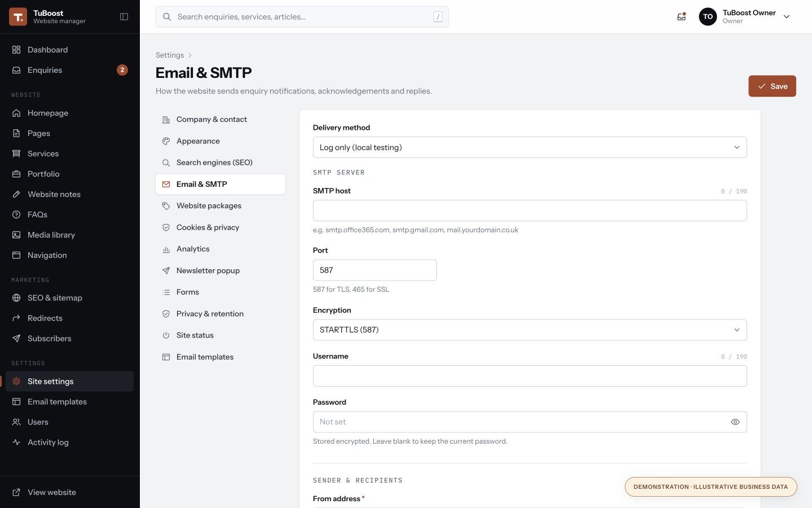The height and width of the screenshot is (508, 812).
Task: Open the Encryption STARTTLS dropdown
Action: point(529,330)
